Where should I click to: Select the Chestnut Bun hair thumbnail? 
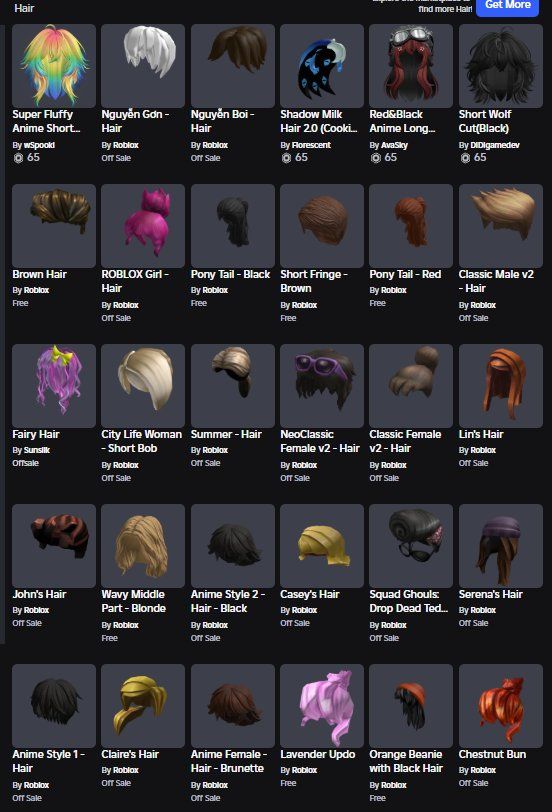click(x=501, y=706)
